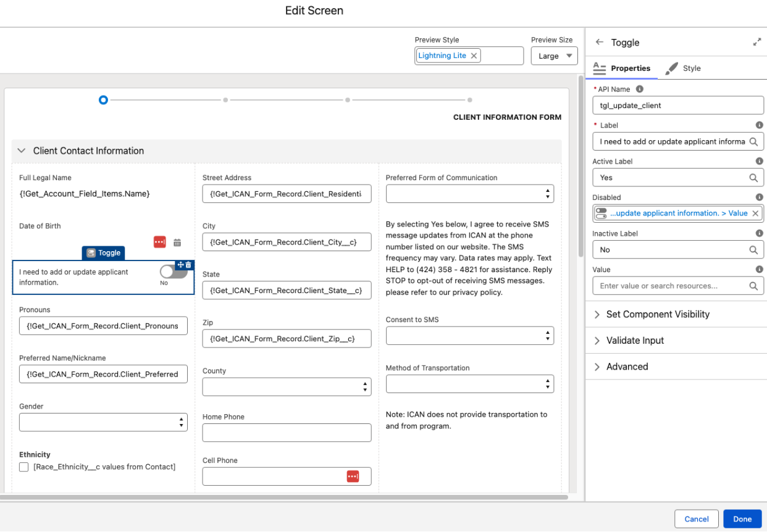
Task: Click the Pronouns input field
Action: 103,326
